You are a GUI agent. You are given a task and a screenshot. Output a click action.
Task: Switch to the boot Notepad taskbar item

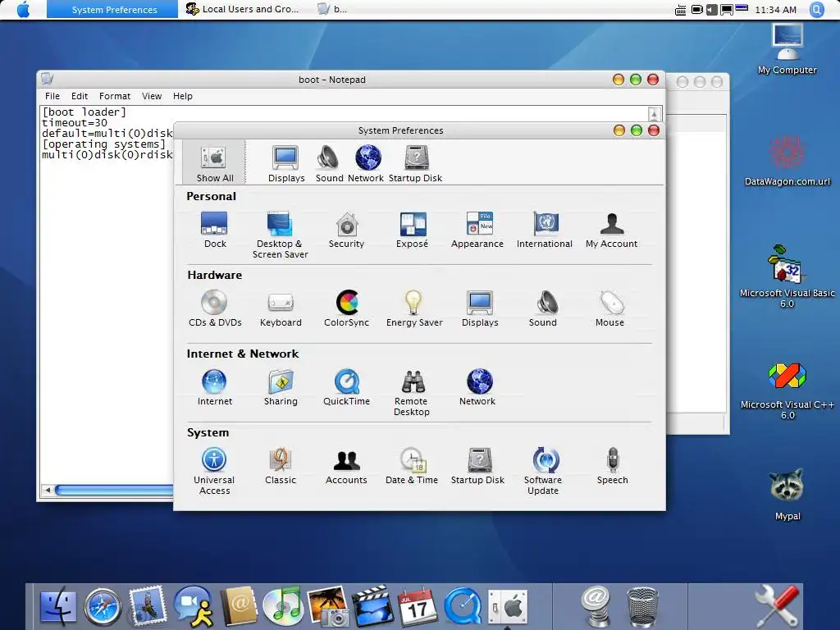tap(332, 9)
